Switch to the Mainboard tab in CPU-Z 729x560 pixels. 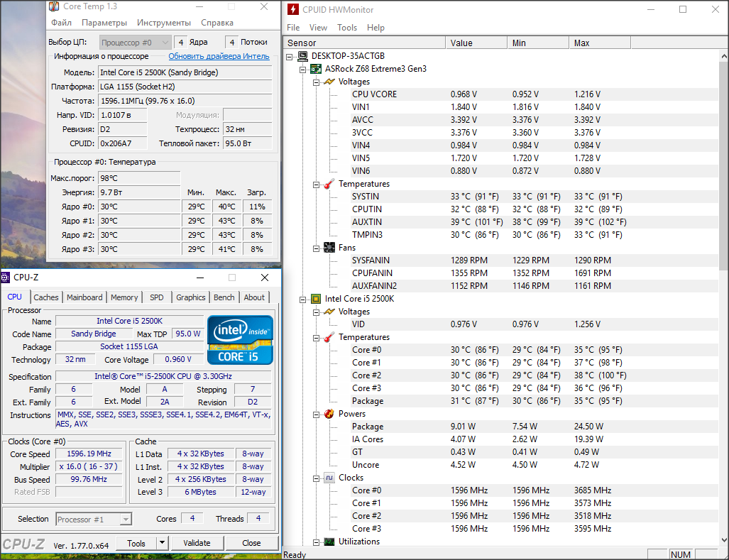tap(84, 297)
